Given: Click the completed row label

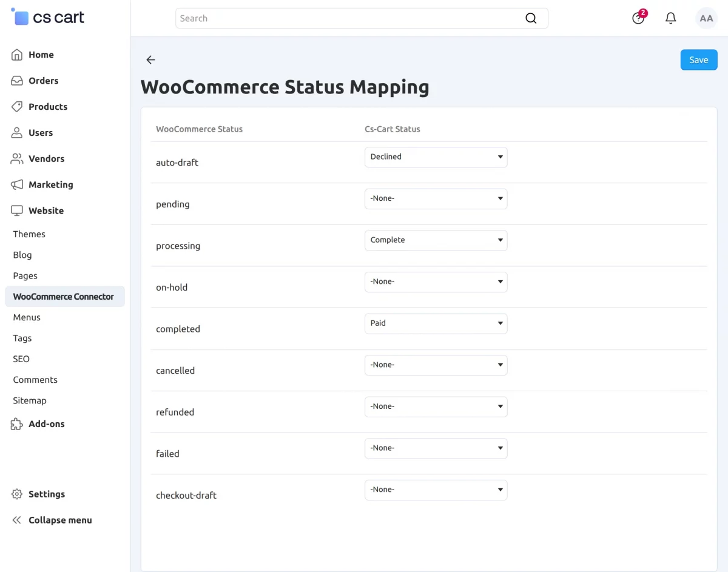Looking at the screenshot, I should (x=178, y=329).
